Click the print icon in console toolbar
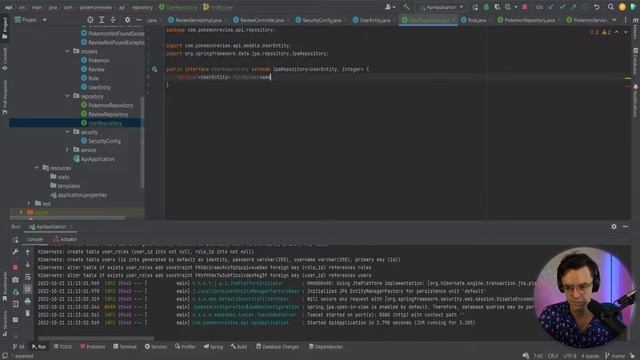This screenshot has width=640, height=360. pyautogui.click(x=28, y=301)
